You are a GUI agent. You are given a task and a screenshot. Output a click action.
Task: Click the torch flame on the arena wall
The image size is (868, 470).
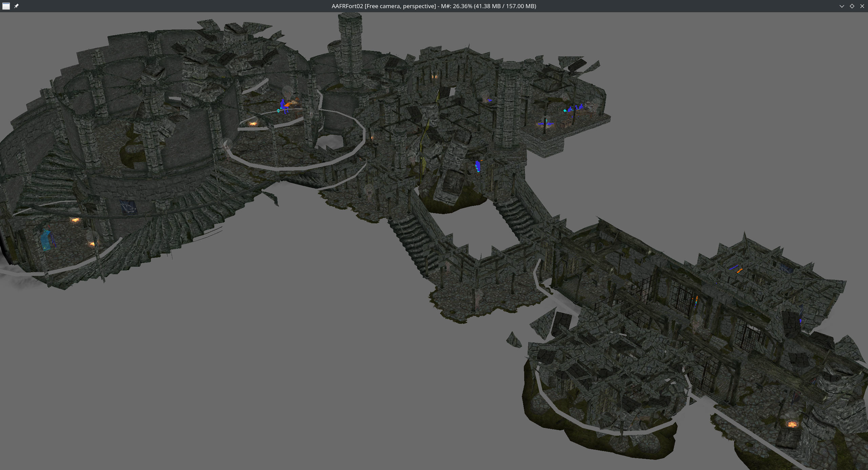coord(75,219)
